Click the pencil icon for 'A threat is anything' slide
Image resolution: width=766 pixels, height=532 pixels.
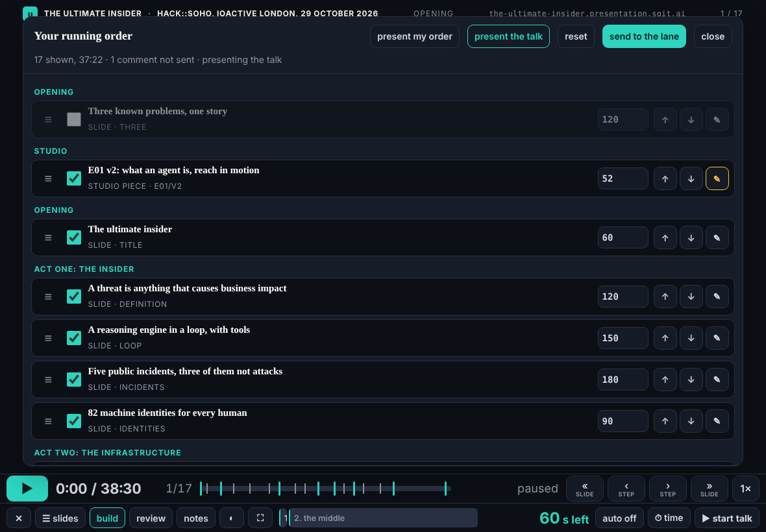click(717, 296)
